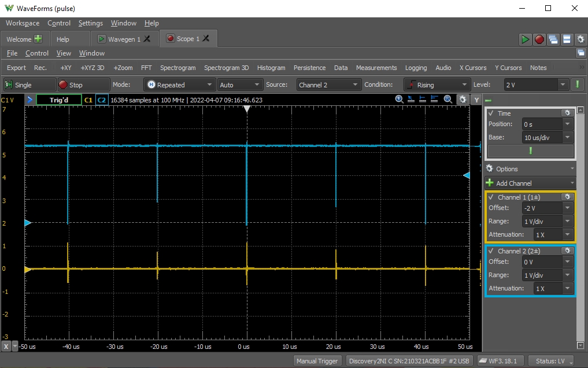
Task: Click green level set arrow beside 2 V
Action: (578, 84)
